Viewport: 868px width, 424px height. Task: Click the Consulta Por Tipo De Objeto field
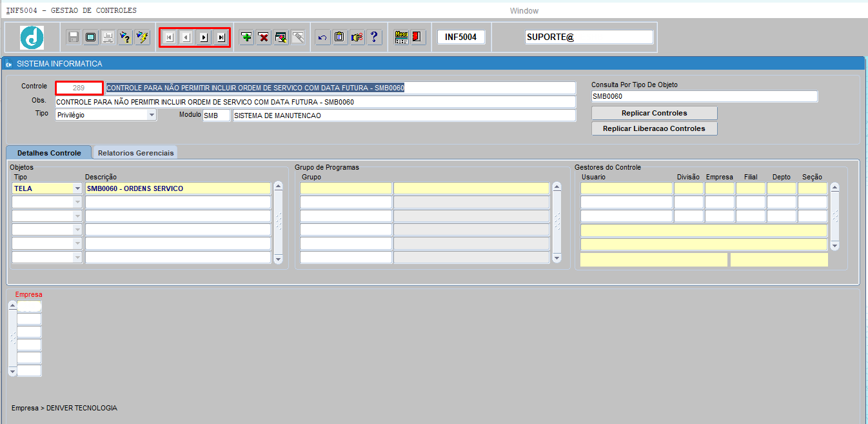[x=704, y=96]
